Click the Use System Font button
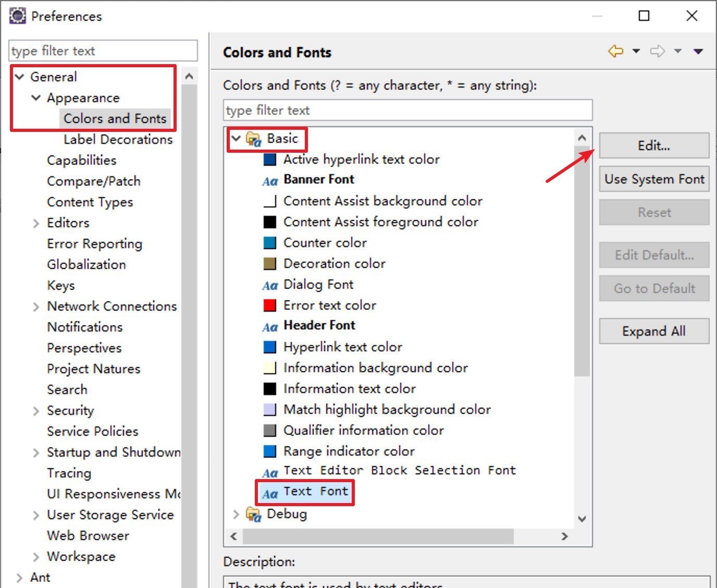 [654, 179]
